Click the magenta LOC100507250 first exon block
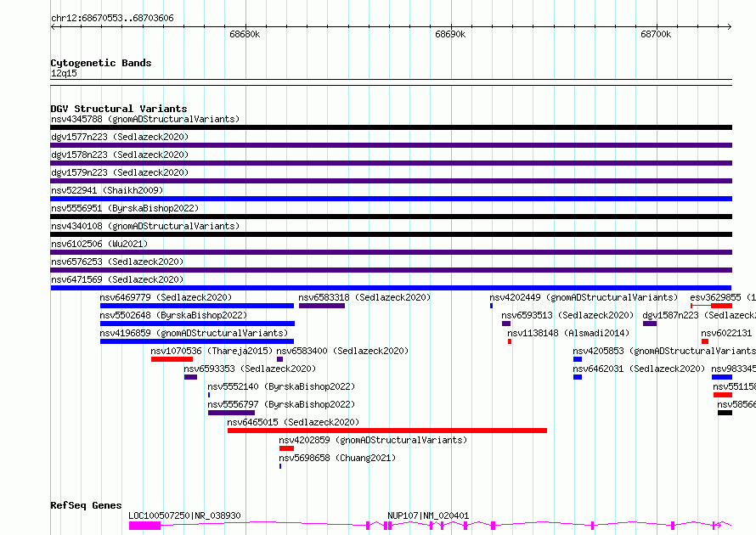The image size is (756, 535). (x=144, y=526)
